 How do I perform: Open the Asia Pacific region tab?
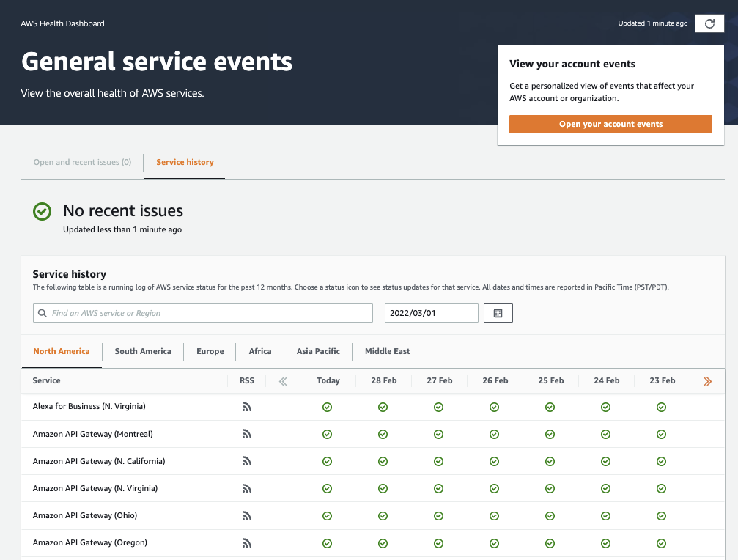[318, 351]
